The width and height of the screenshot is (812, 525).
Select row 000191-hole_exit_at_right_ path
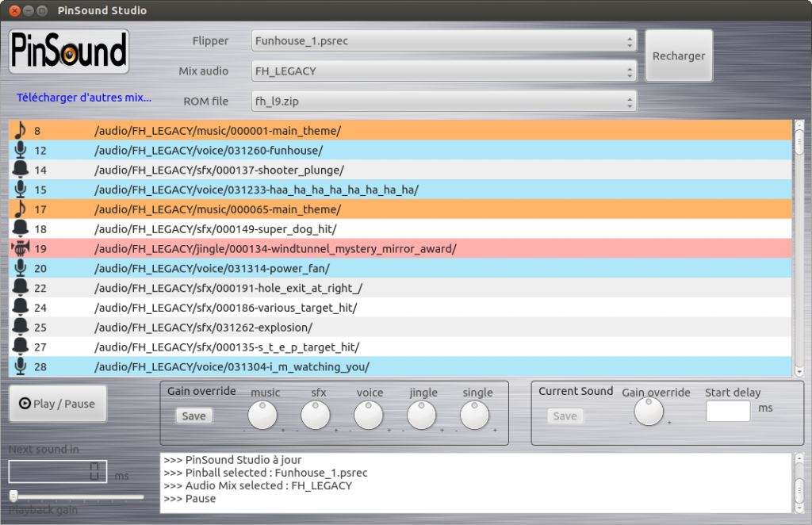(400, 288)
